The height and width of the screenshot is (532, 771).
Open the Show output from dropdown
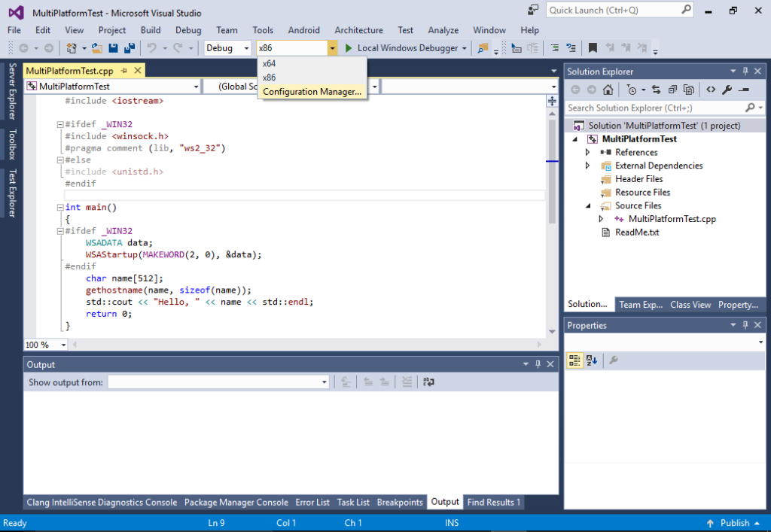click(x=322, y=382)
